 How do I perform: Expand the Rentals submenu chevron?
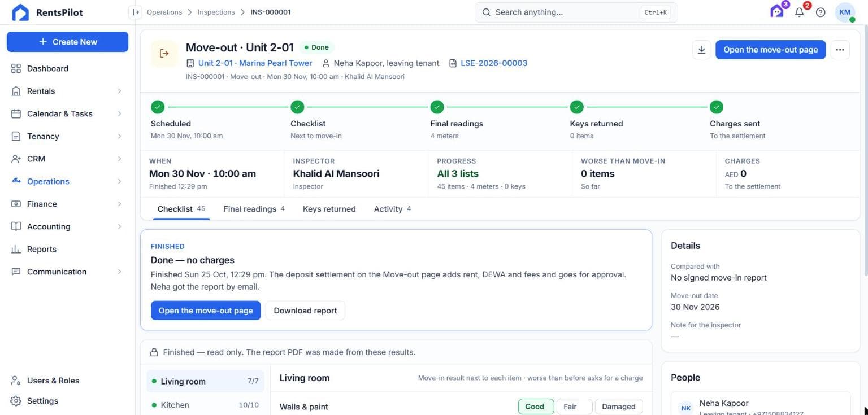(x=119, y=91)
